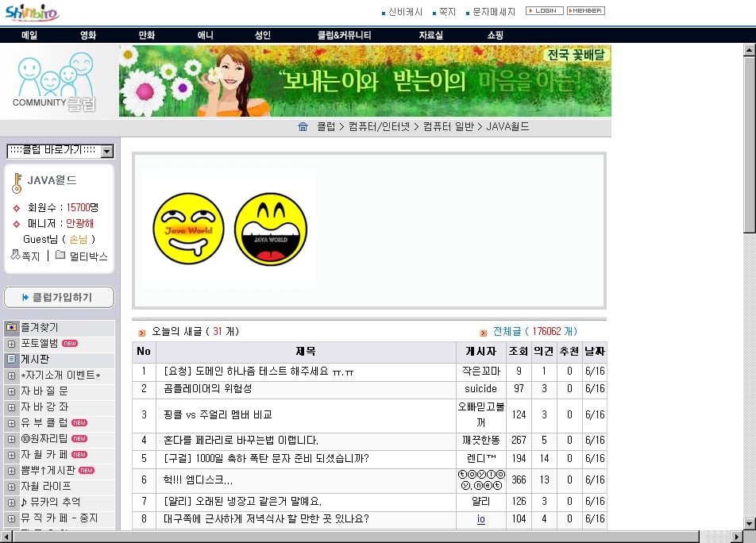Open post [요청] 도메인 하나좀 테스트 해주세요

pos(258,371)
